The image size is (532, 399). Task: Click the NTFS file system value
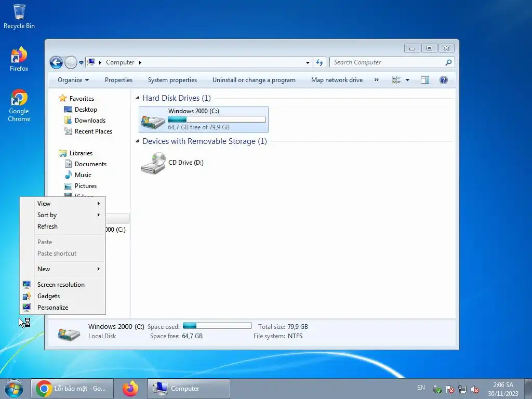[295, 336]
